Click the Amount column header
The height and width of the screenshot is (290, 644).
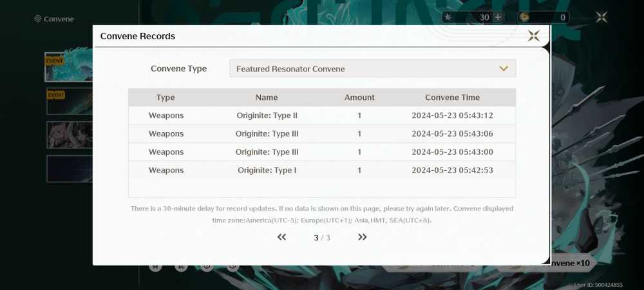point(359,97)
